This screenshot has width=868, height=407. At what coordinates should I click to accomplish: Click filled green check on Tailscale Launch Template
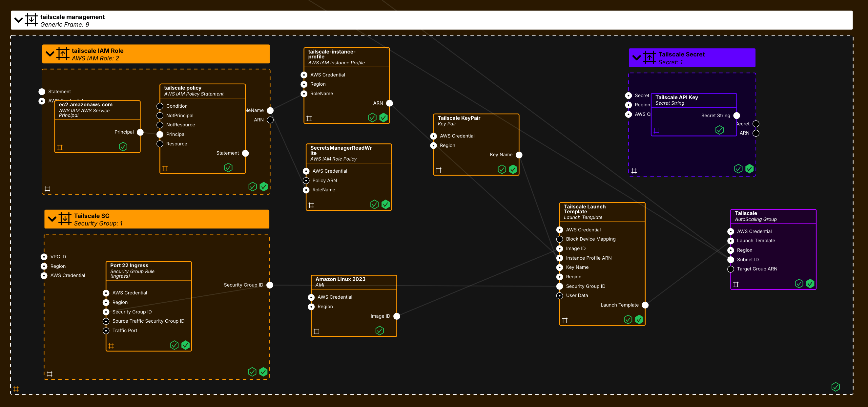click(639, 320)
